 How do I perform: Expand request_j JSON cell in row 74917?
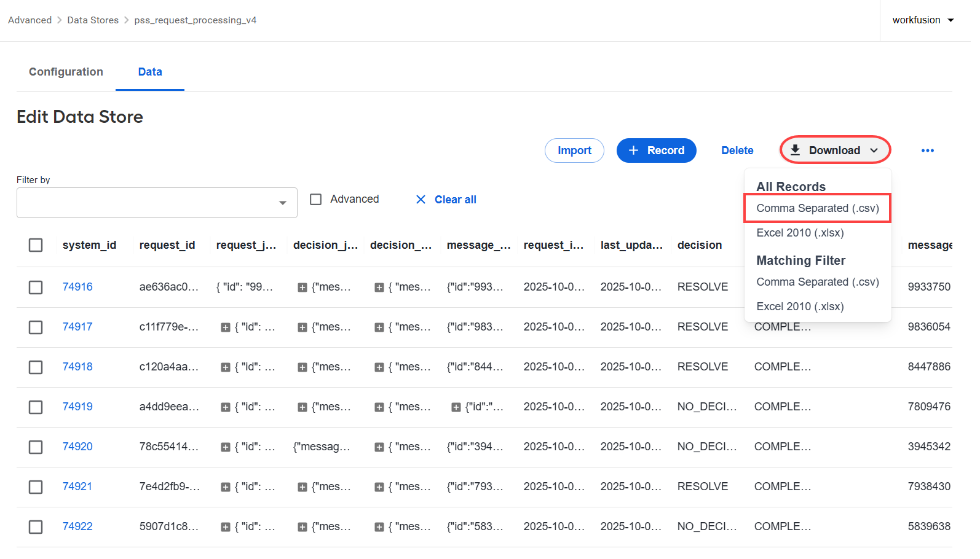pos(226,327)
